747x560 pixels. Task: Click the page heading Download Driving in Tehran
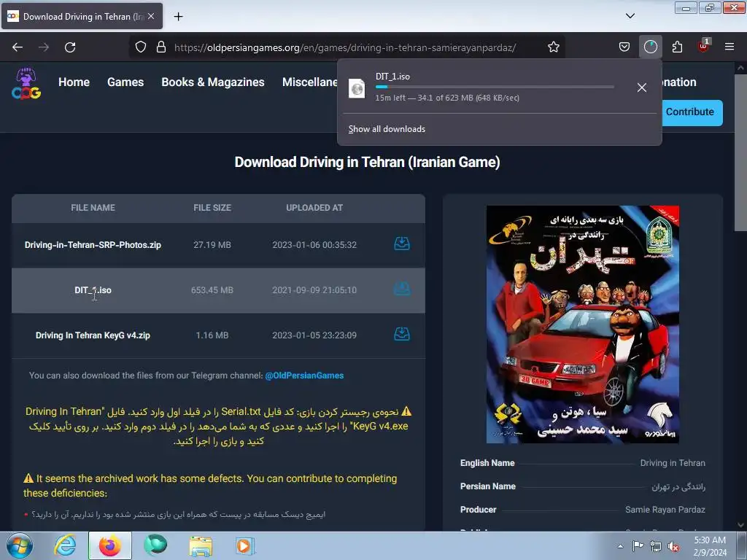368,162
